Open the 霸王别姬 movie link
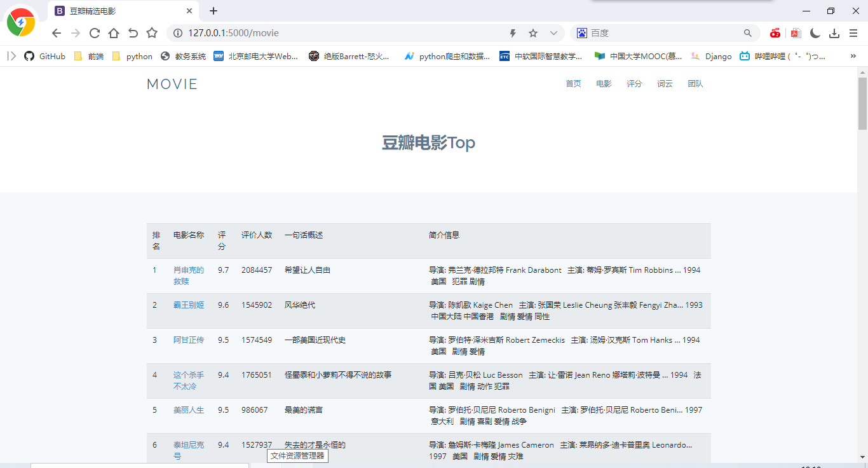The width and height of the screenshot is (868, 468). pos(189,305)
